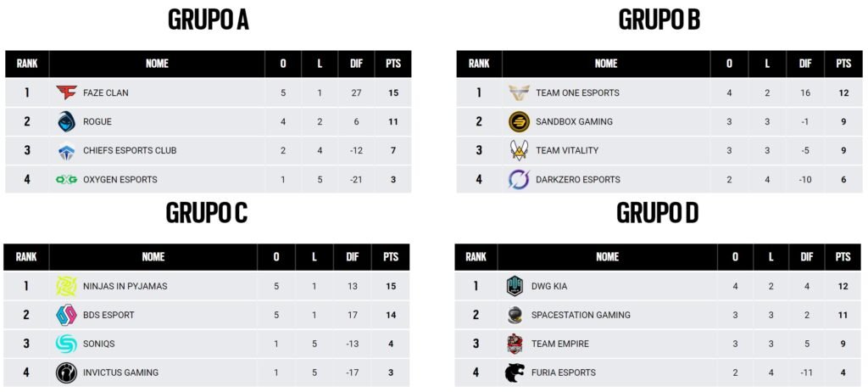The height and width of the screenshot is (392, 868).
Task: Open the Team One Esports team name
Action: (x=577, y=92)
